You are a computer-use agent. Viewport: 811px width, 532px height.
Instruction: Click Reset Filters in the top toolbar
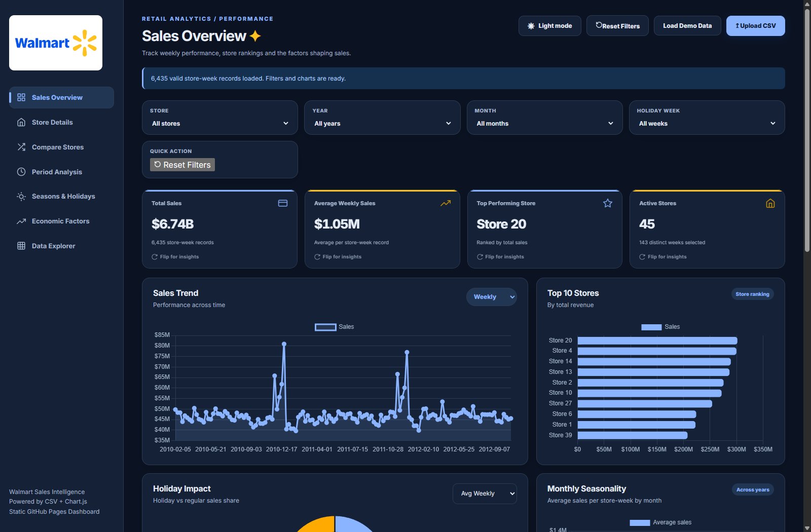[617, 26]
